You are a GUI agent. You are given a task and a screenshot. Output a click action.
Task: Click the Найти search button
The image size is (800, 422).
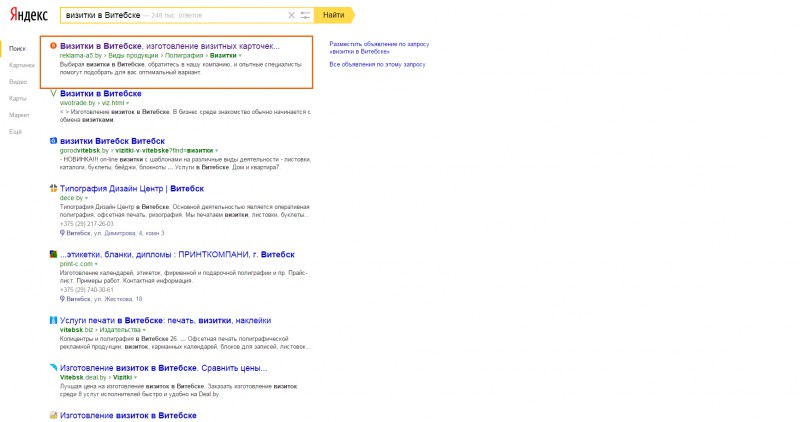pyautogui.click(x=334, y=15)
